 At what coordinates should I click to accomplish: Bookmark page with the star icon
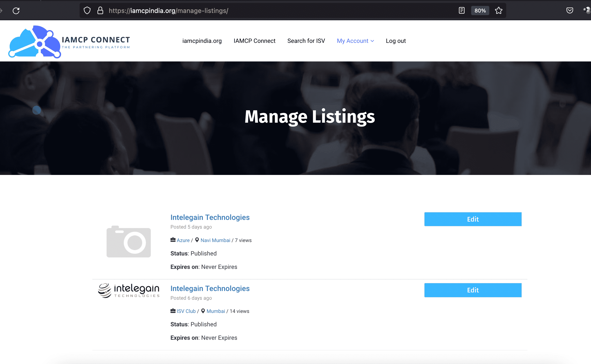(498, 11)
